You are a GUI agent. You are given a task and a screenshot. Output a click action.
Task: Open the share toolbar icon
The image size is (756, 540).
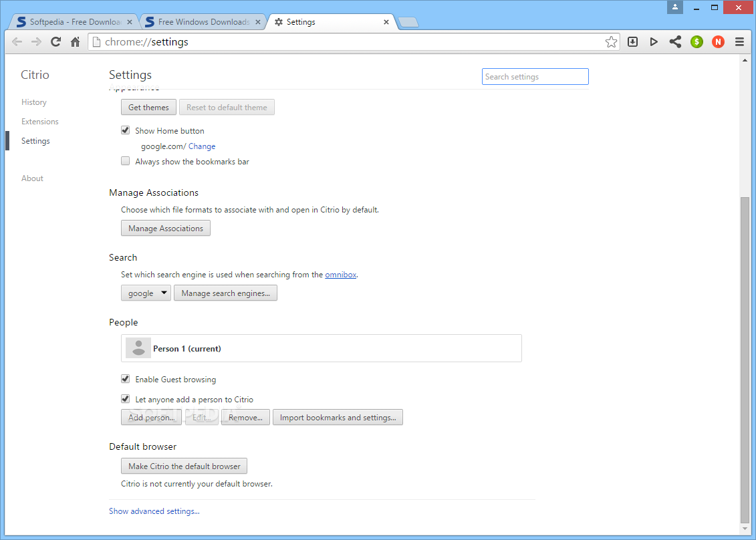tap(675, 42)
